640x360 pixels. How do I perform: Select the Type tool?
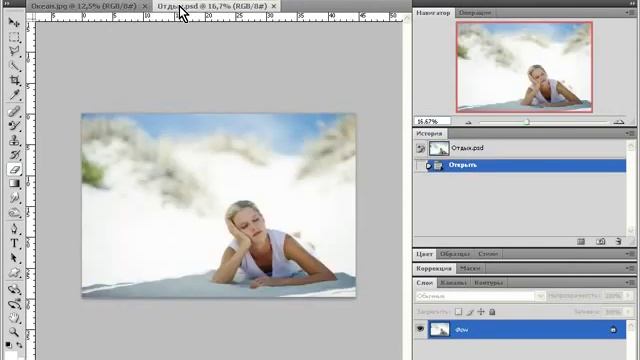coord(14,243)
